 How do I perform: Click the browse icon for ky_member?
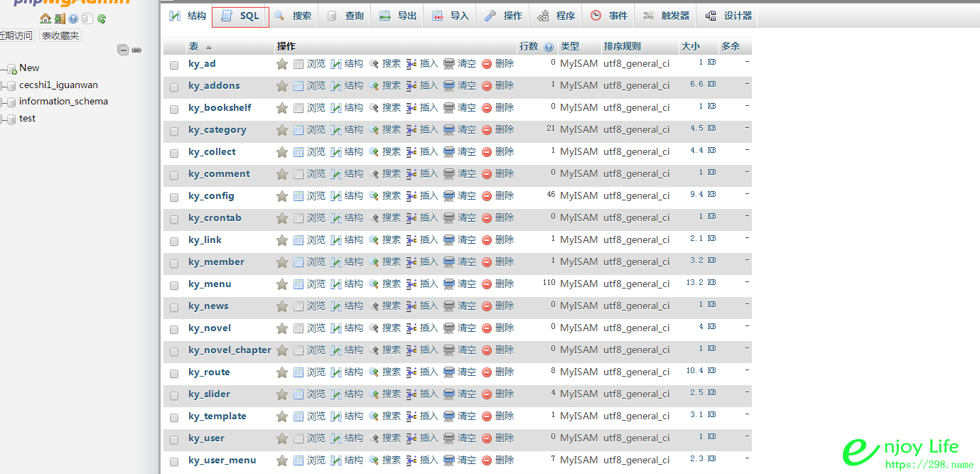(298, 262)
